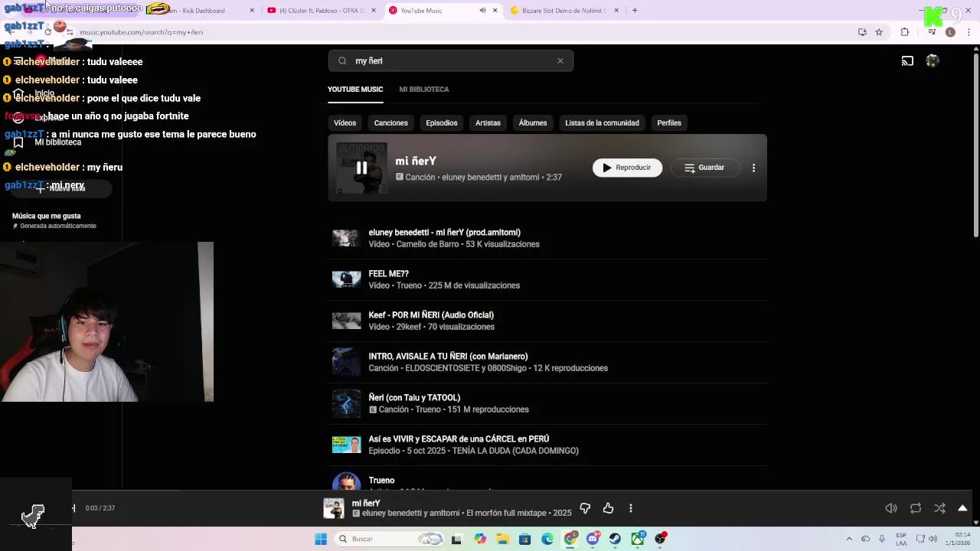
Task: Click 'El morfón full mixtape' link in player bar
Action: click(x=506, y=514)
